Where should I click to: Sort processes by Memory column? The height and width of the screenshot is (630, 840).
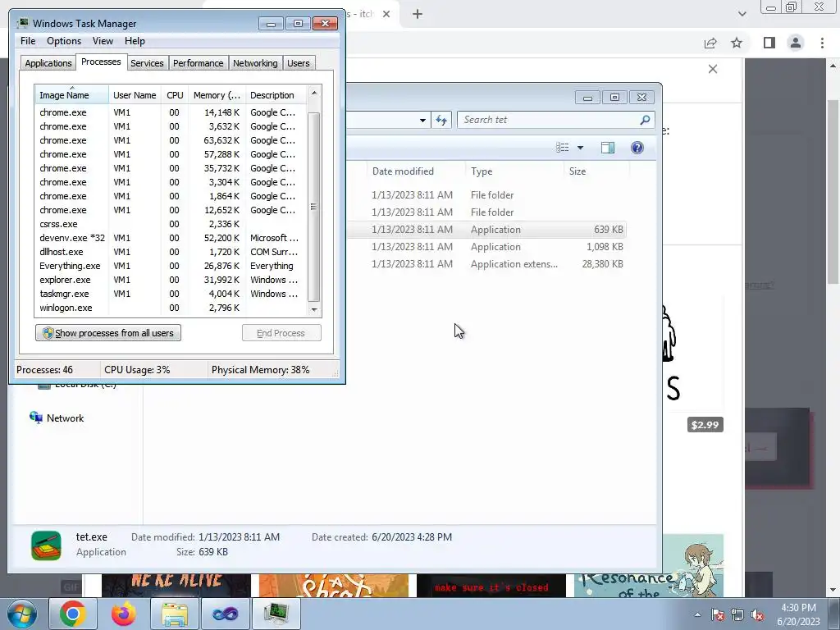coord(217,95)
